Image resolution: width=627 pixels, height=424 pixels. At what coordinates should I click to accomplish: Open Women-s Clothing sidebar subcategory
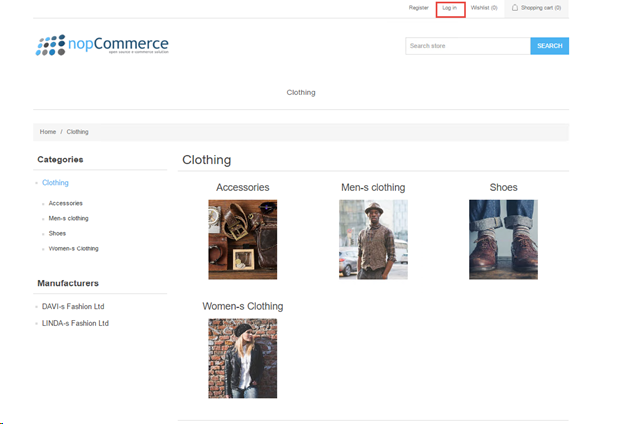73,248
